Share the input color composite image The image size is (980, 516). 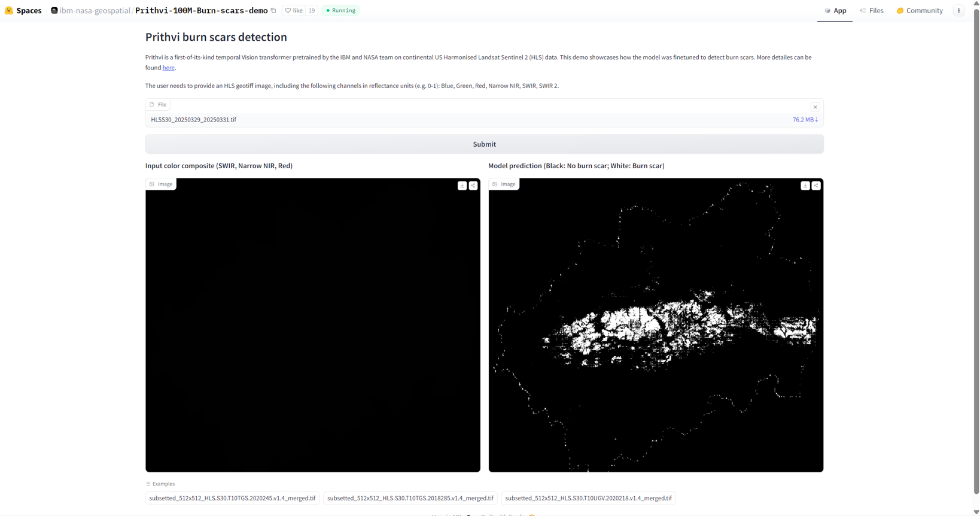(x=473, y=186)
